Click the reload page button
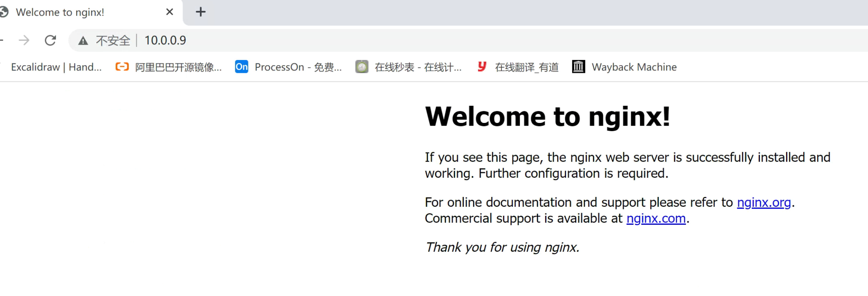Screen dimensions: 868x296 point(51,40)
